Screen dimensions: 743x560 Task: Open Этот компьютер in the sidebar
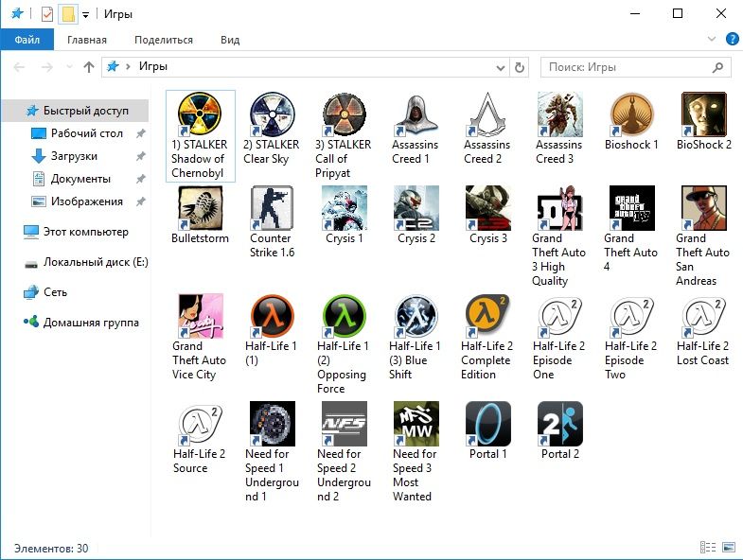pos(76,232)
